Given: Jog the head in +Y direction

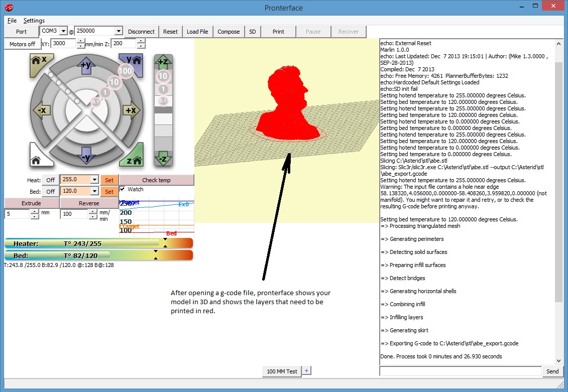Looking at the screenshot, I should pos(86,66).
